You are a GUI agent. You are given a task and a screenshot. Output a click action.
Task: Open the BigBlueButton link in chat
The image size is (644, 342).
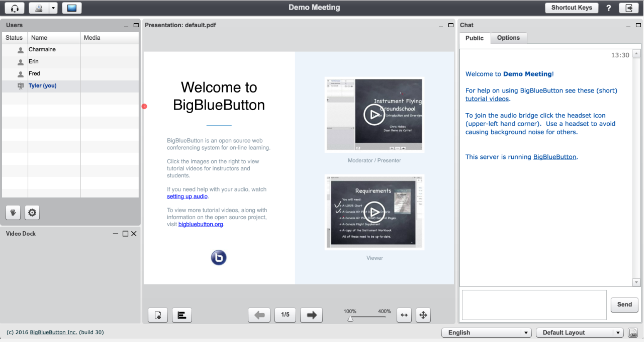pyautogui.click(x=555, y=157)
